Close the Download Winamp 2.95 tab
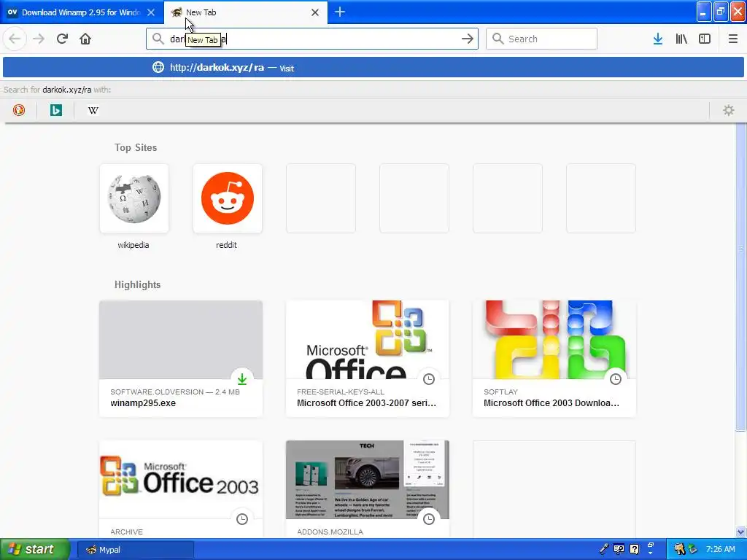This screenshot has width=747, height=560. coord(151,12)
